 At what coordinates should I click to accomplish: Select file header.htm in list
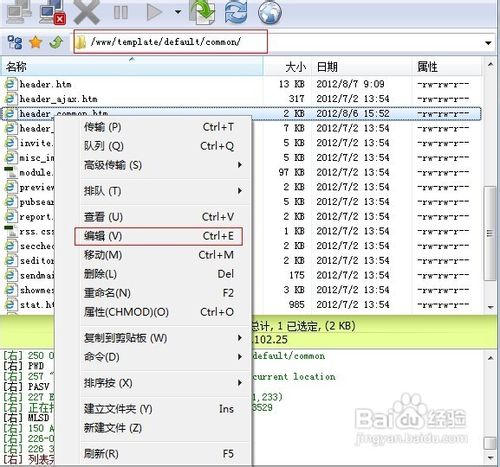[x=45, y=84]
